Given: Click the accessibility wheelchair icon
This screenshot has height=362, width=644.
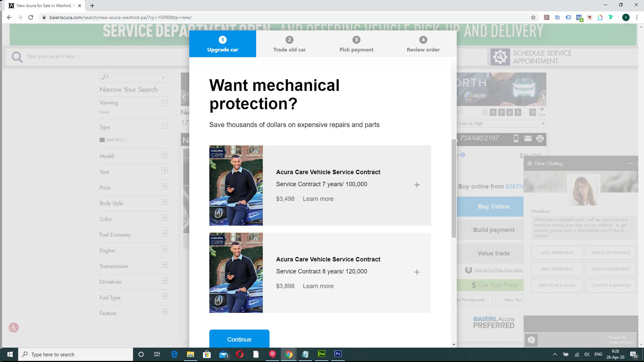Looking at the screenshot, I should click(x=14, y=327).
